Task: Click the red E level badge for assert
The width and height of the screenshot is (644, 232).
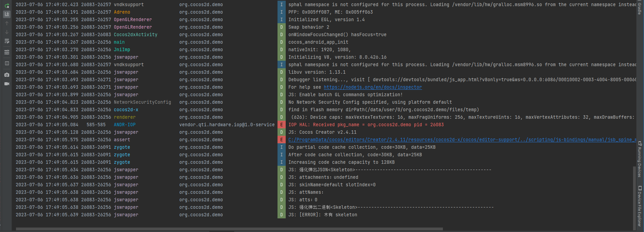Action: click(x=281, y=140)
